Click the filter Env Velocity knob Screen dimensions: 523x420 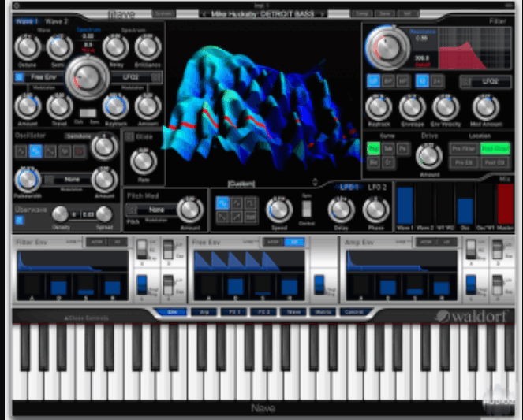[x=446, y=108]
